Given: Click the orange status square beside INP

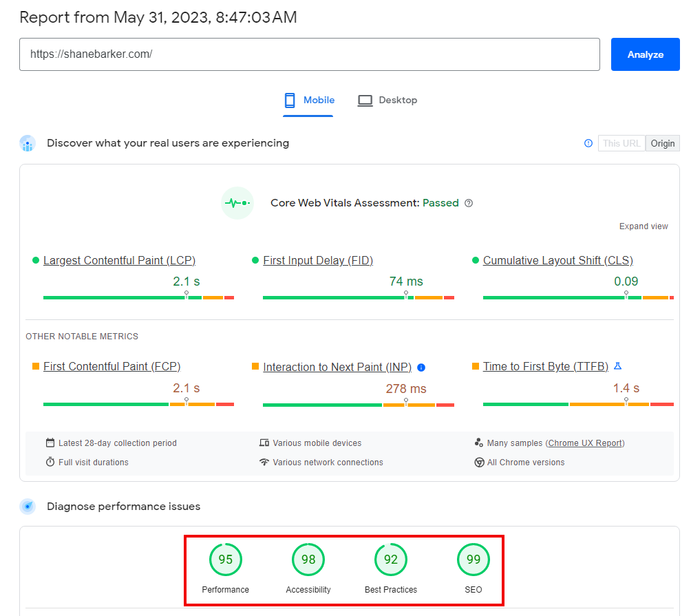Looking at the screenshot, I should (255, 366).
